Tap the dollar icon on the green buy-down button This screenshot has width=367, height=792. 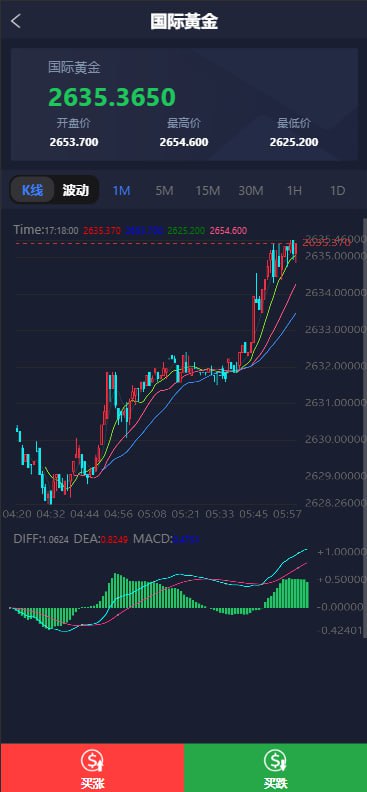tap(275, 760)
